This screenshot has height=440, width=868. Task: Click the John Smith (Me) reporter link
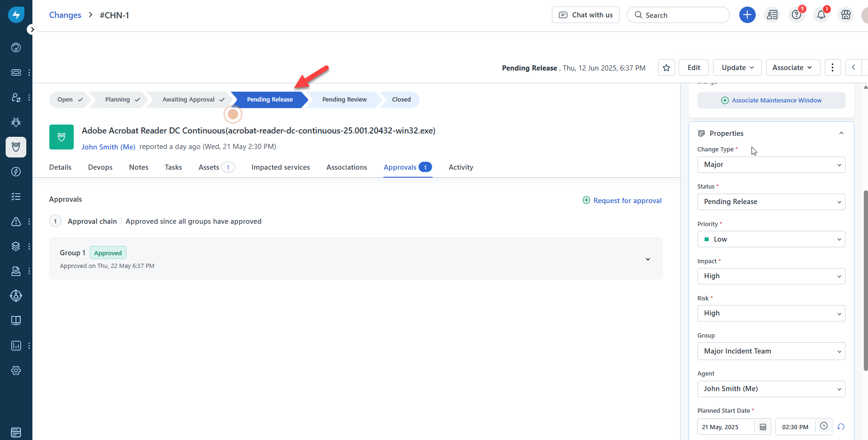click(108, 147)
